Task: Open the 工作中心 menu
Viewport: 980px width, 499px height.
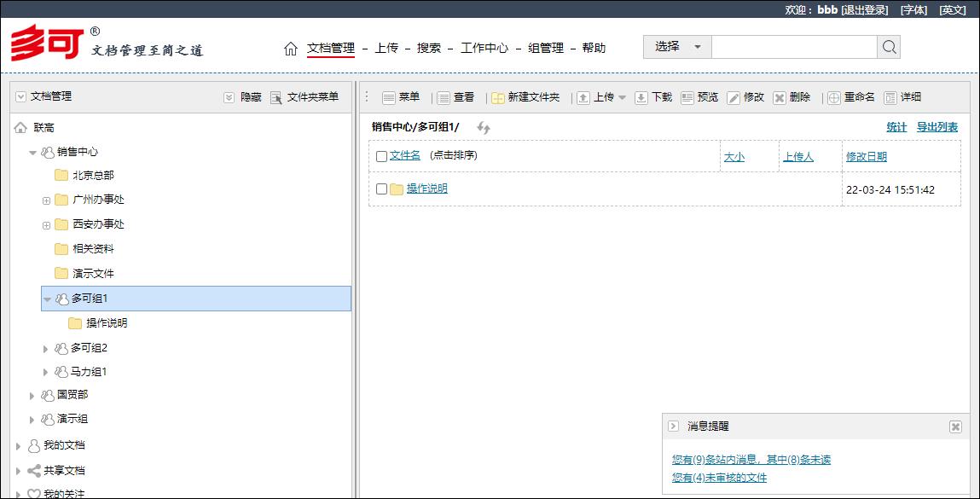Action: point(485,48)
